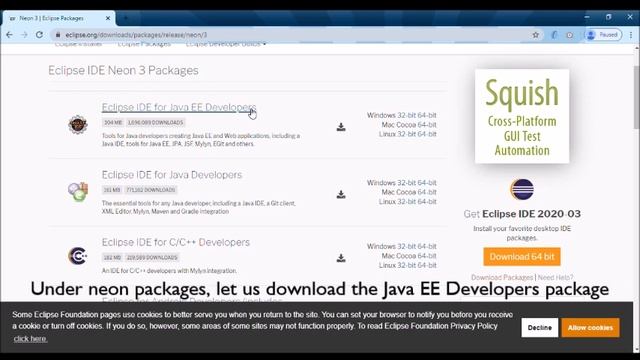Screen dimensions: 640x360
Task: Click the Allow cookies button
Action: point(590,328)
